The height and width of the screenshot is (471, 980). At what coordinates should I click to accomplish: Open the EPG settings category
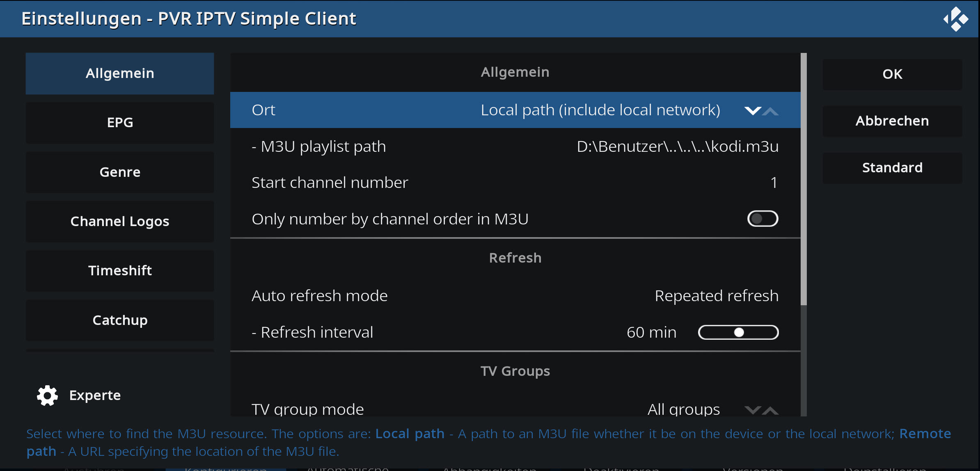pyautogui.click(x=120, y=123)
